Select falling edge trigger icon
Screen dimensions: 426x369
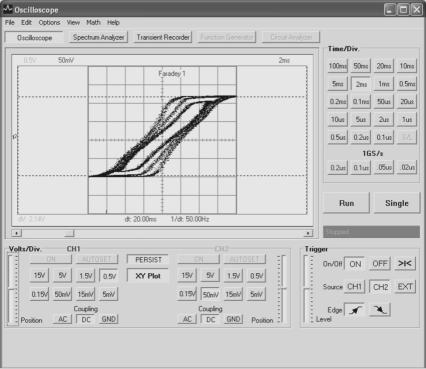pyautogui.click(x=380, y=310)
